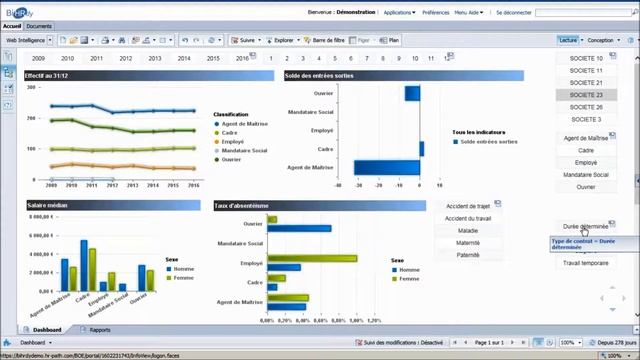Toggle the Barre de filtre button
640x360 pixels.
click(x=324, y=40)
